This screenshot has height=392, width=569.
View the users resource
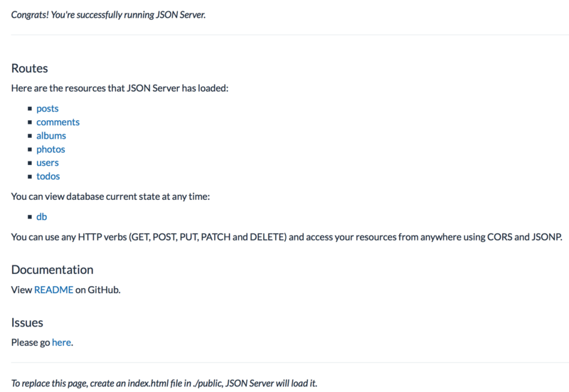click(48, 163)
